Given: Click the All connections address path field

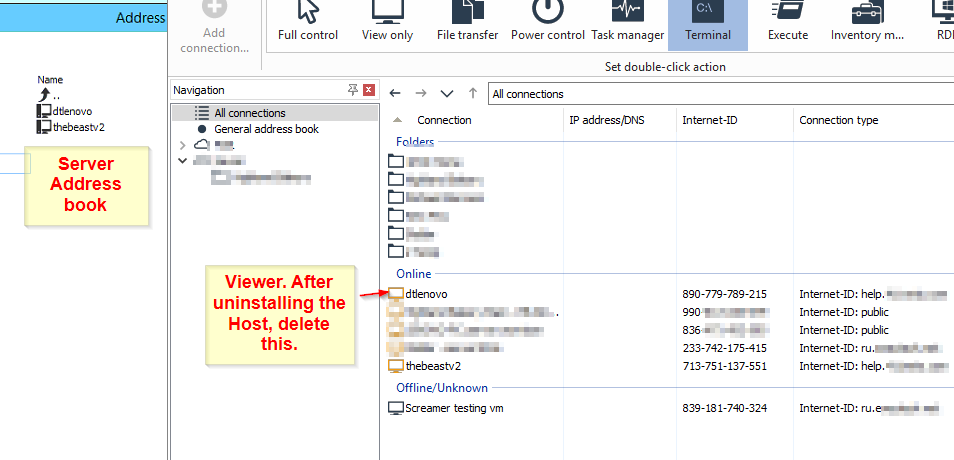Looking at the screenshot, I should coord(700,94).
